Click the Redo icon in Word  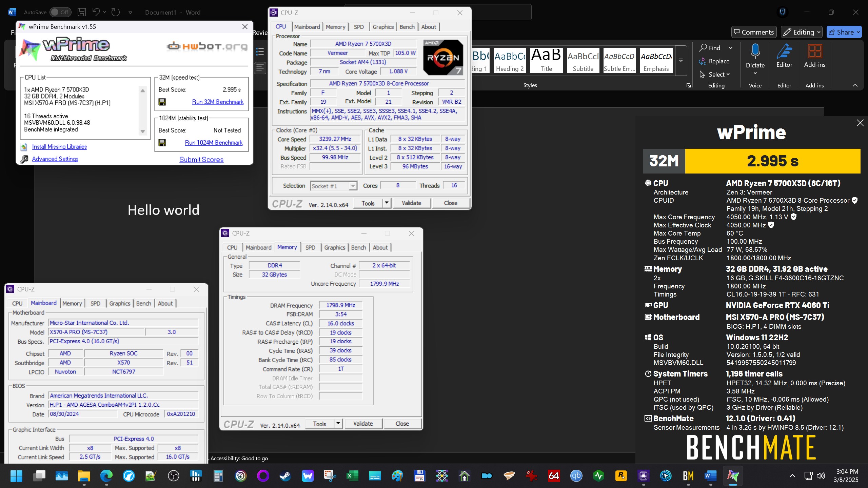coord(116,12)
